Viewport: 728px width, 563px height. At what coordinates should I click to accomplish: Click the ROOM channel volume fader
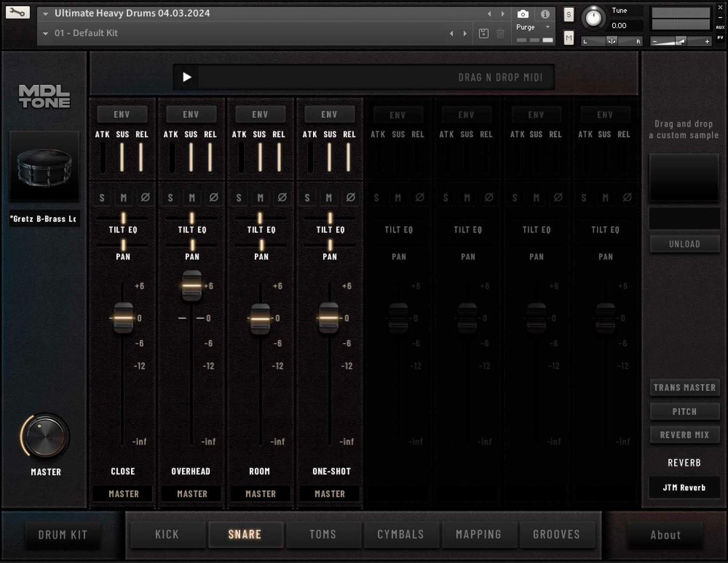260,318
